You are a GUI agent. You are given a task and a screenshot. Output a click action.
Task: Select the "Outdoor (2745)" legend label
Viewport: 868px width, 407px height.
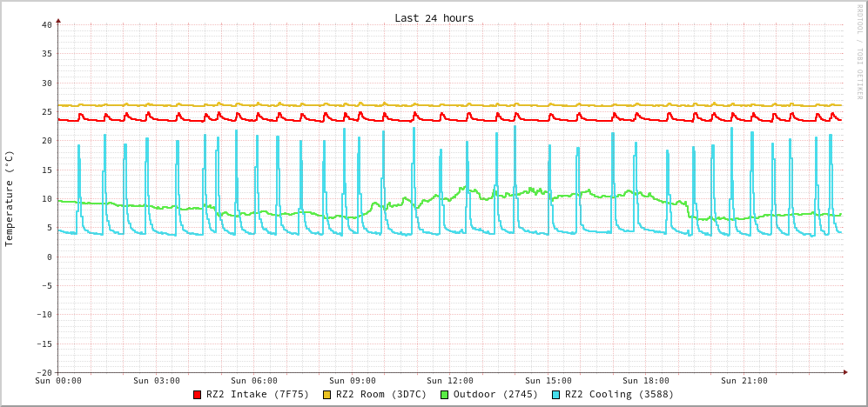click(495, 395)
